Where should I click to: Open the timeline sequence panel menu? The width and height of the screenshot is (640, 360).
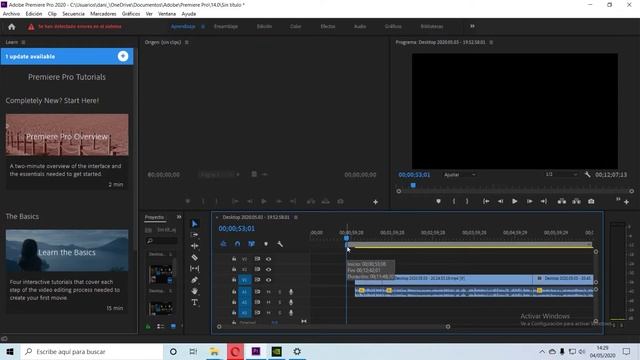point(296,217)
